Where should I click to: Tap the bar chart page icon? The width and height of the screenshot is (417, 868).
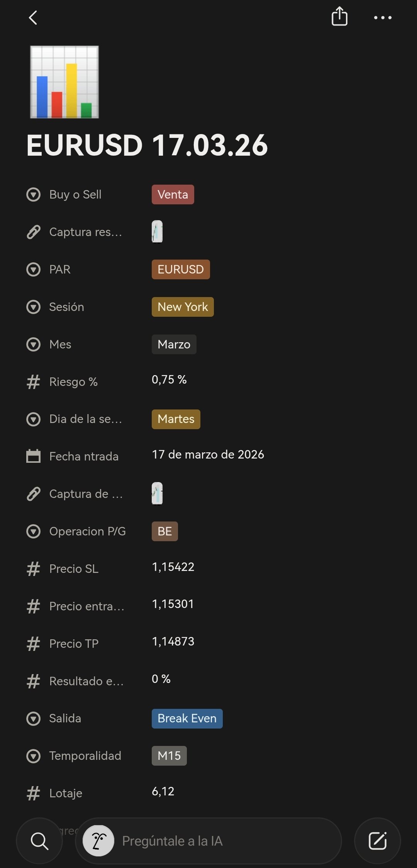coord(64,82)
